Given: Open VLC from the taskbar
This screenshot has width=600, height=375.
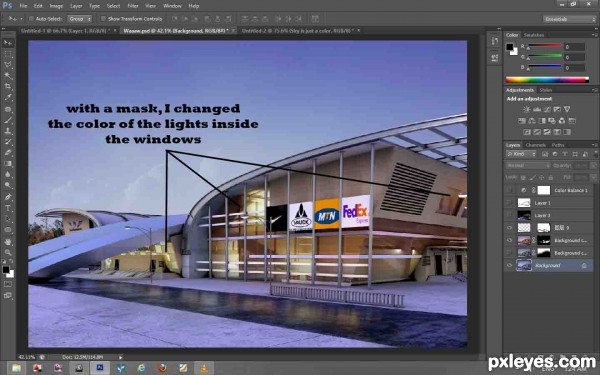Looking at the screenshot, I should [204, 368].
